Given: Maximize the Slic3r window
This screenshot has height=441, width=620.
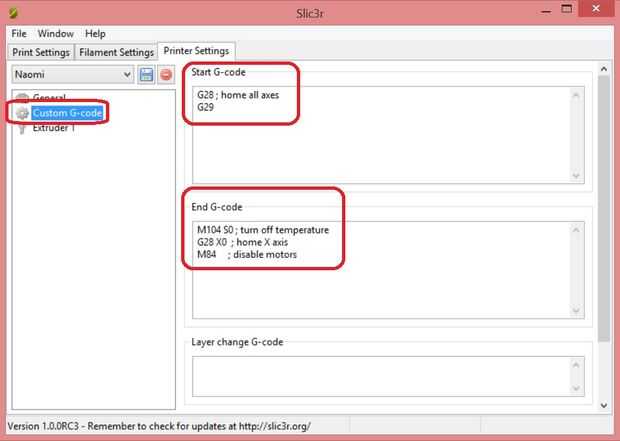Looking at the screenshot, I should point(567,9).
